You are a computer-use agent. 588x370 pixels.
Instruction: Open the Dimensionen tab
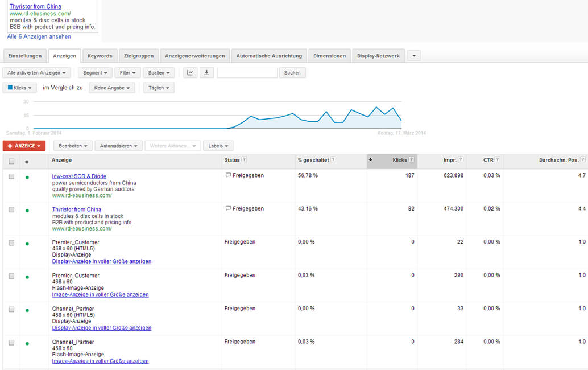(x=330, y=56)
